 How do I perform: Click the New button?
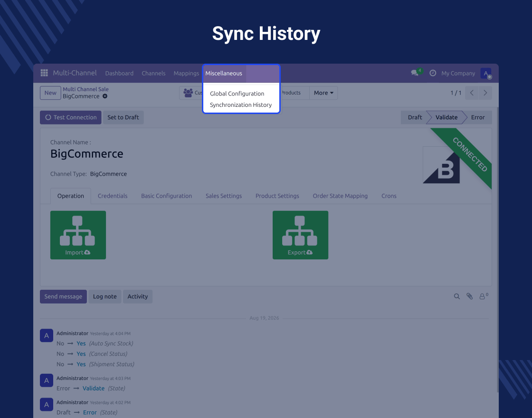50,93
